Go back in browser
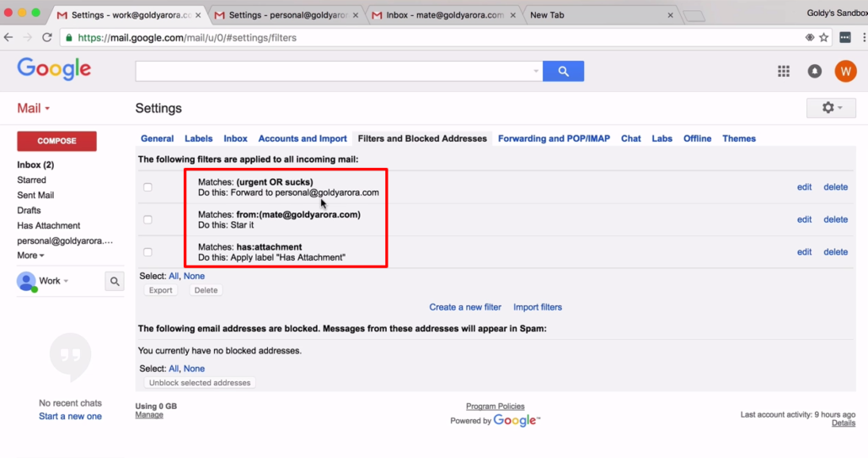 tap(8, 38)
